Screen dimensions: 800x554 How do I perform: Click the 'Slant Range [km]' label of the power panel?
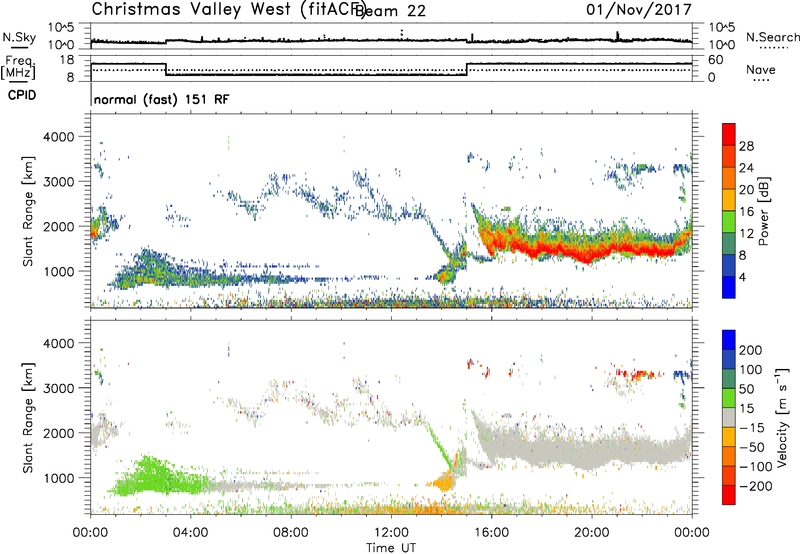point(28,212)
